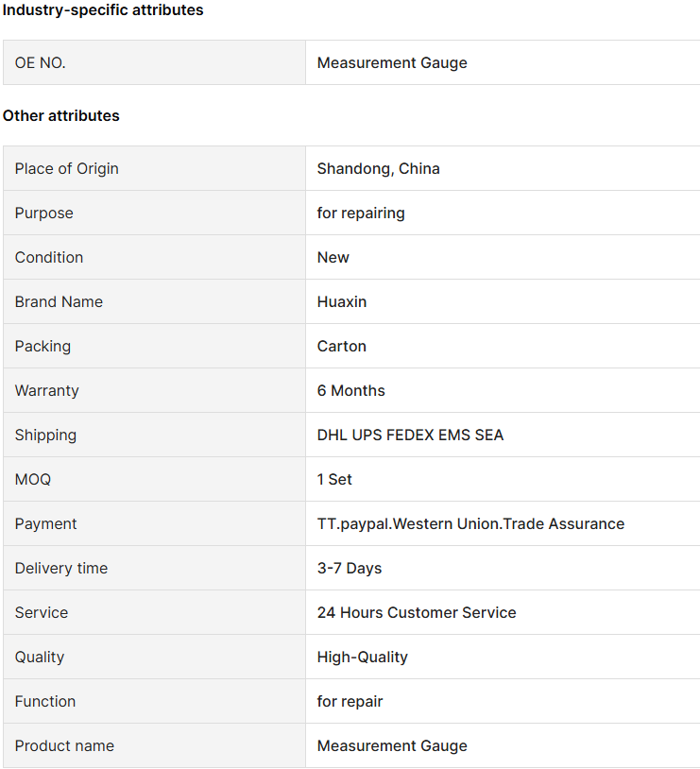This screenshot has height=769, width=700.
Task: Select the Packing value Carton
Action: 341,347
